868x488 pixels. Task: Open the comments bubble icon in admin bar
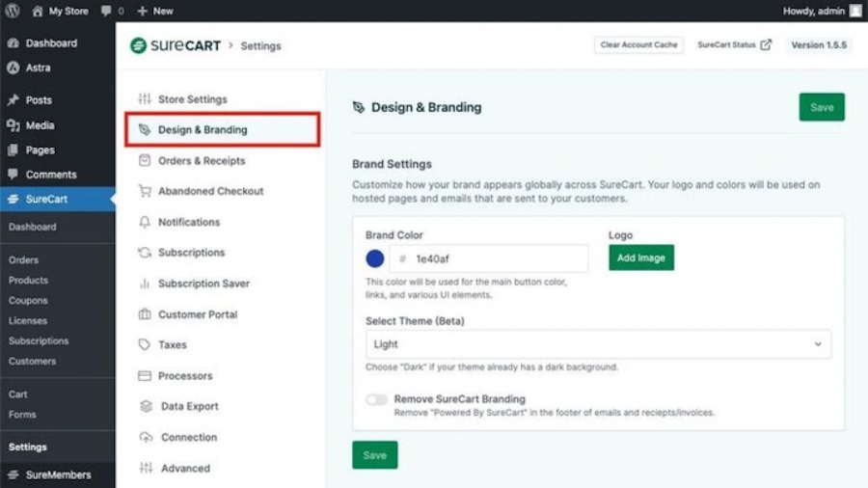106,11
